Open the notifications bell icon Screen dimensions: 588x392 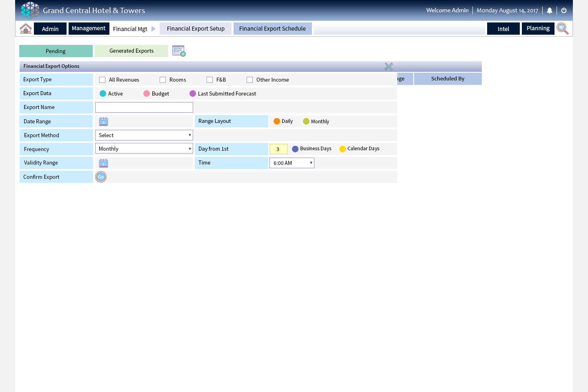point(550,11)
